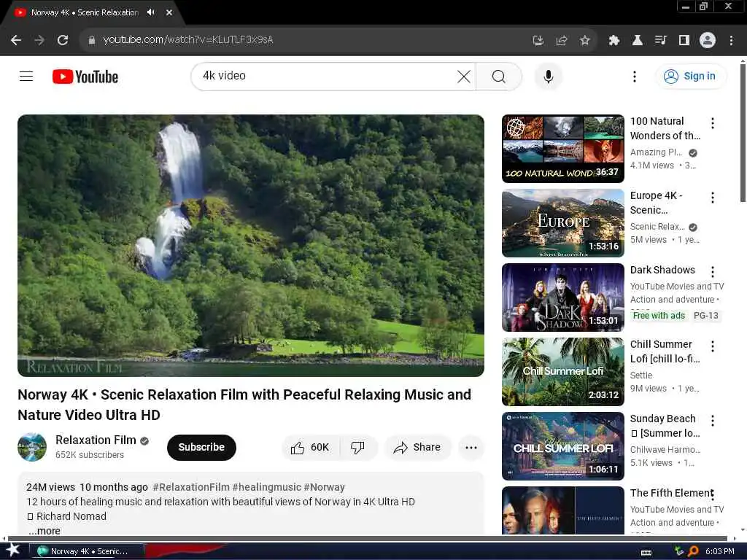The height and width of the screenshot is (560, 747).
Task: Open 100 Natural Wonders video thumbnail
Action: coord(562,149)
